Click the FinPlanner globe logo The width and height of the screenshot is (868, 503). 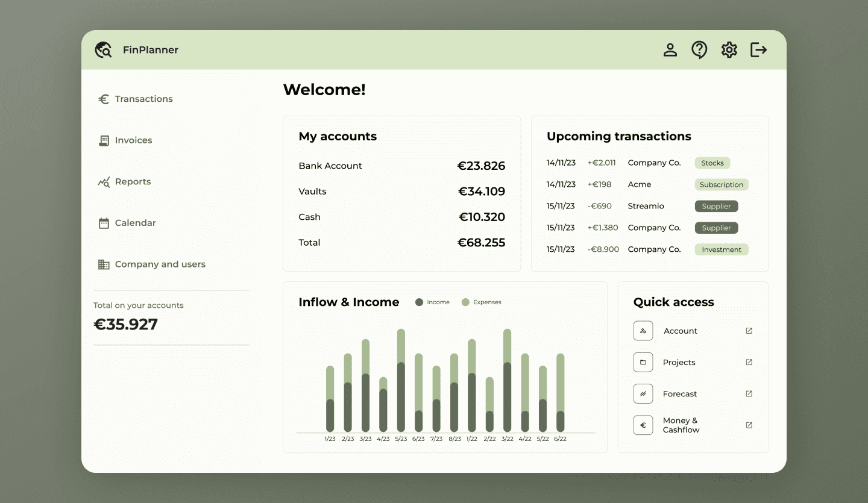[104, 50]
